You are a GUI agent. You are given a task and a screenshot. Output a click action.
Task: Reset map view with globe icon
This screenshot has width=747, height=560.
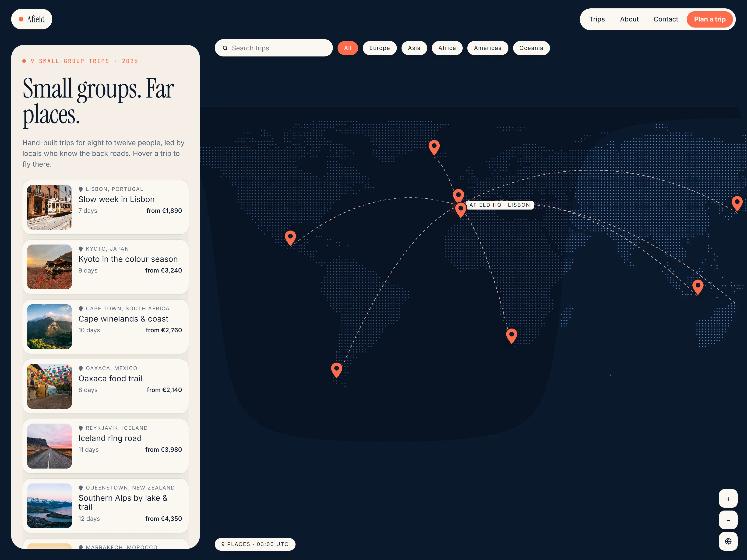tap(728, 541)
